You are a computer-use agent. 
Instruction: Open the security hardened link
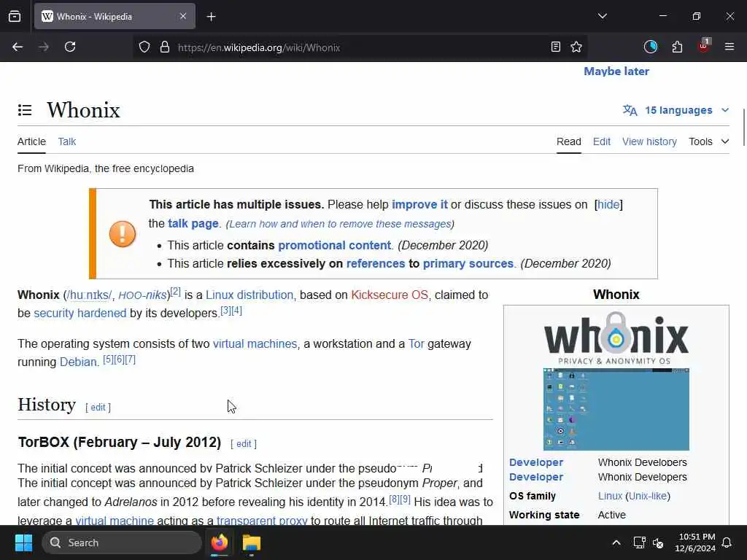coord(80,314)
